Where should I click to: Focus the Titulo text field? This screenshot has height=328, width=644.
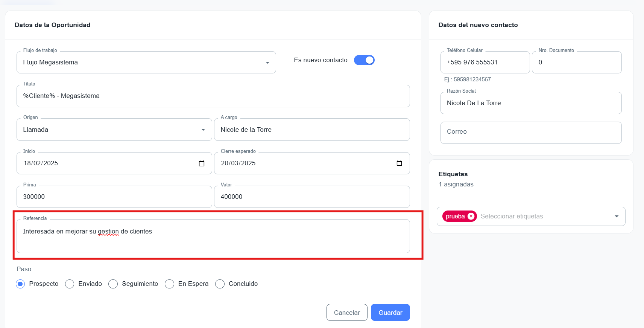(213, 96)
